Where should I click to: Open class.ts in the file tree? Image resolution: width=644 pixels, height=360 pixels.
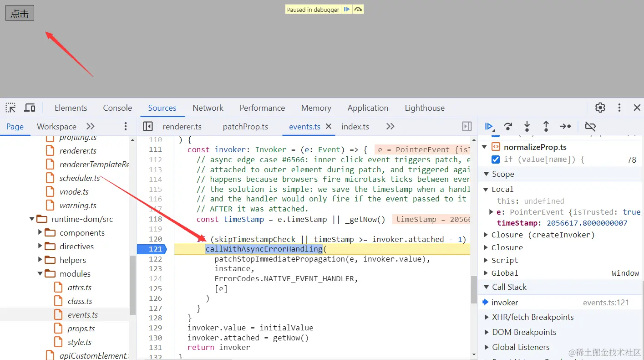[x=80, y=301]
